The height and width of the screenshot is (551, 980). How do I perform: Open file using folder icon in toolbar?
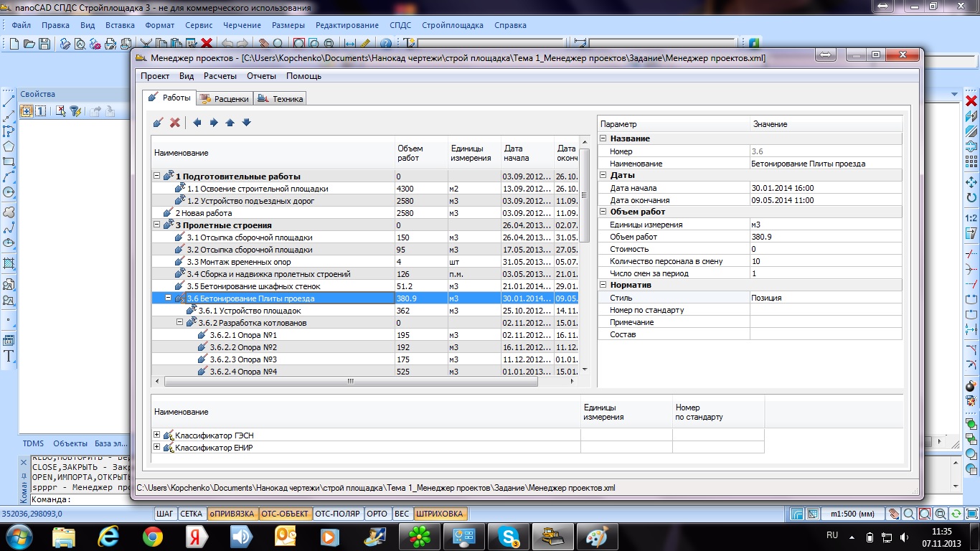pos(29,44)
